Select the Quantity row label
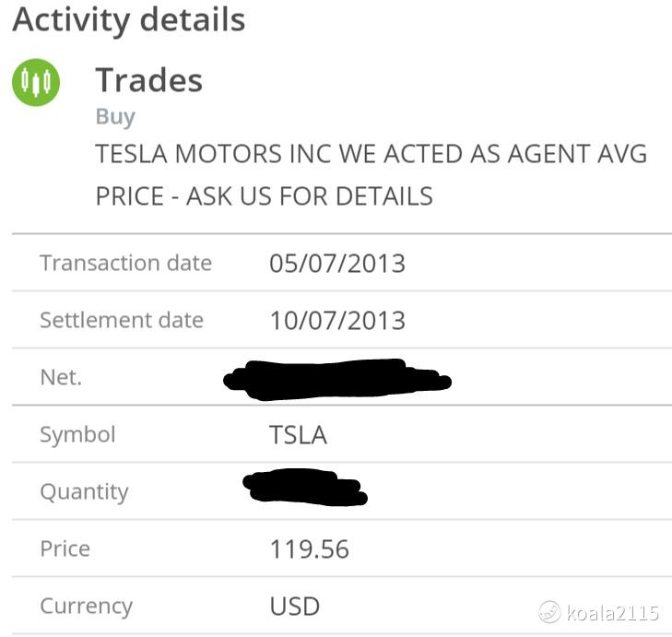Viewport: 672px width, 637px height. (x=84, y=492)
